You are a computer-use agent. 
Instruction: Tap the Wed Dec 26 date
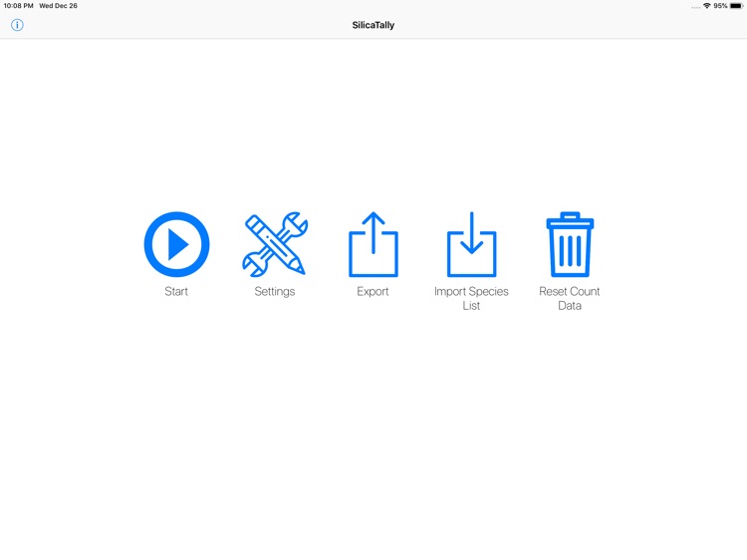pyautogui.click(x=58, y=6)
